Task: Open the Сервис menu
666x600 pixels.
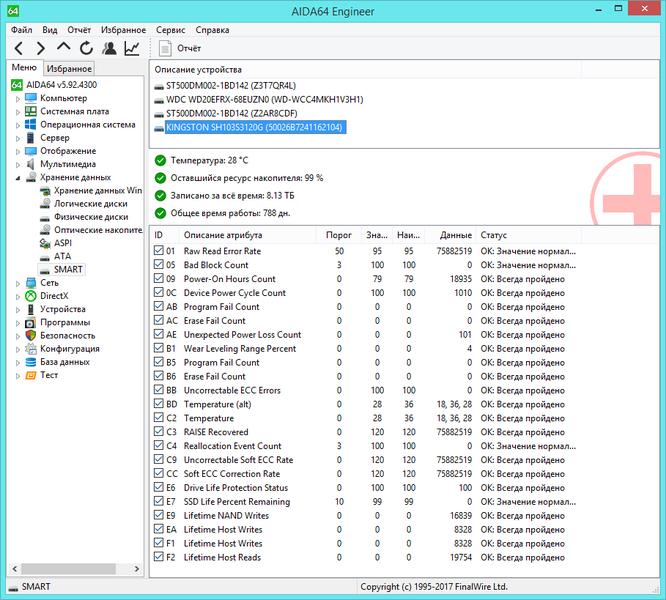Action: 170,30
